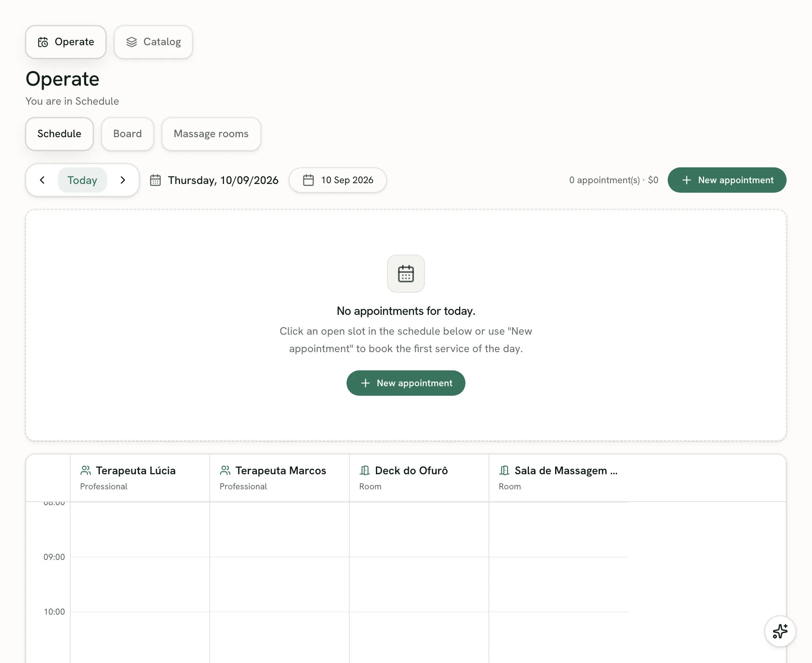
Task: Click New appointment in the empty state card
Action: [x=406, y=383]
